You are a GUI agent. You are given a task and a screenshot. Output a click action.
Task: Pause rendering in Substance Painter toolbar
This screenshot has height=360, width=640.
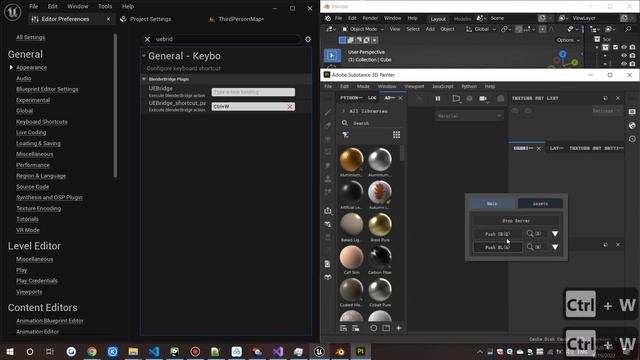[438, 98]
